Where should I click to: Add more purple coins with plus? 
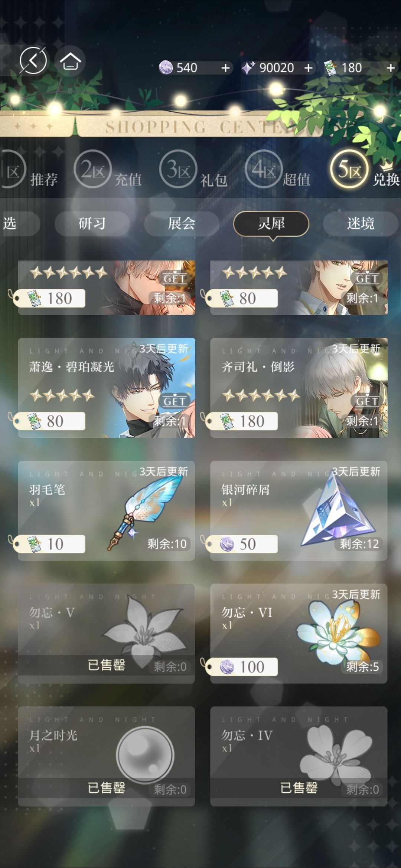click(225, 68)
